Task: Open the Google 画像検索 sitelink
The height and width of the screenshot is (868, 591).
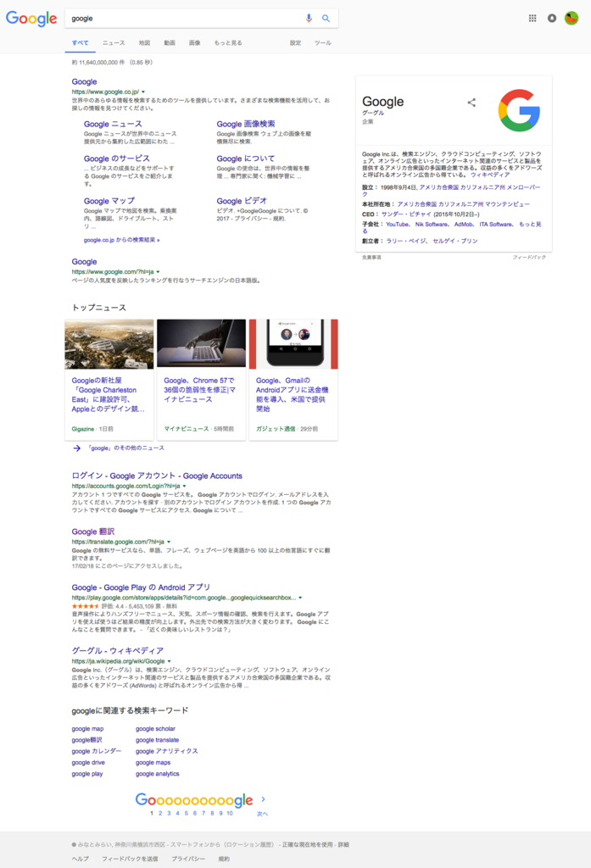Action: (x=246, y=124)
